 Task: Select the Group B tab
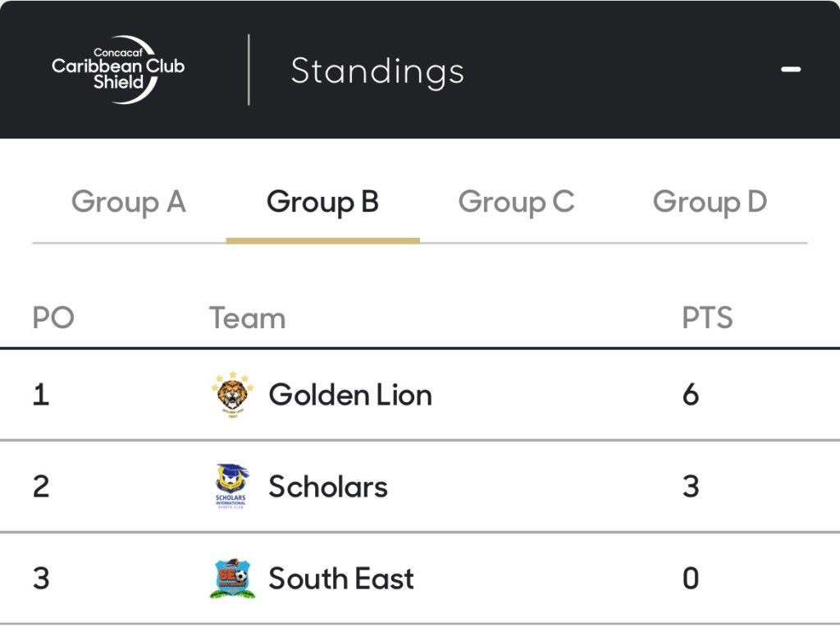322,202
